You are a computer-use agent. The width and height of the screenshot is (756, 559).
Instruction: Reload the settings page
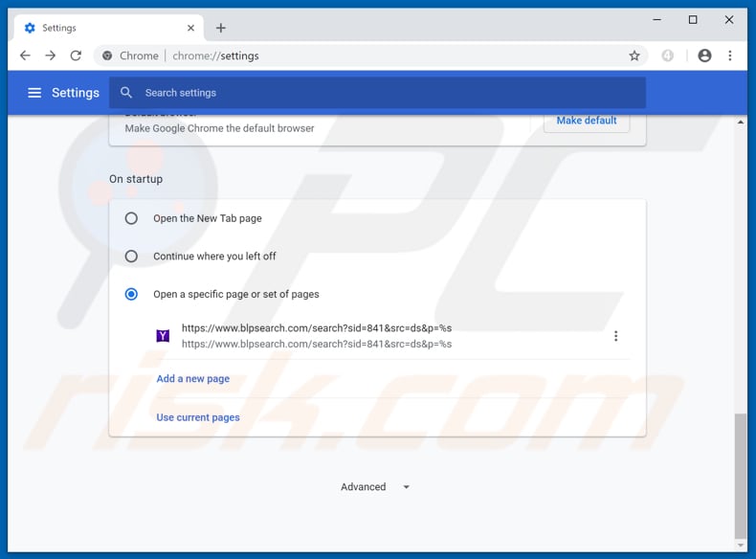coord(76,56)
